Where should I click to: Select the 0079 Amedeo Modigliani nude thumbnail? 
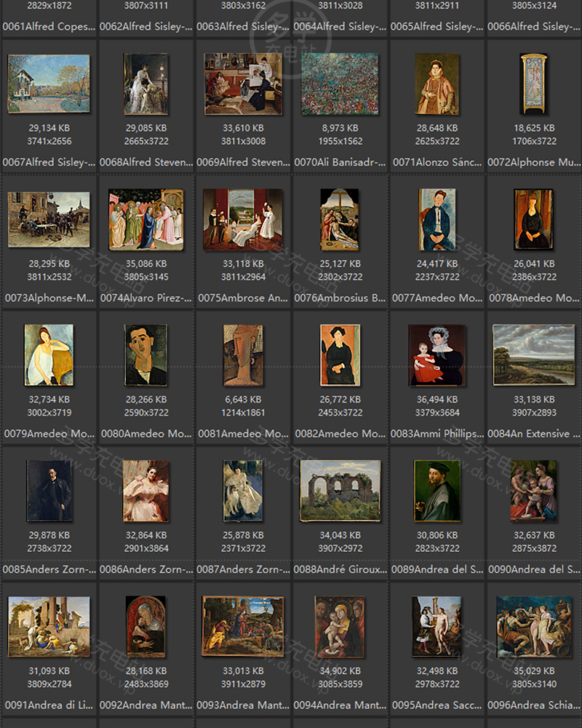point(49,357)
